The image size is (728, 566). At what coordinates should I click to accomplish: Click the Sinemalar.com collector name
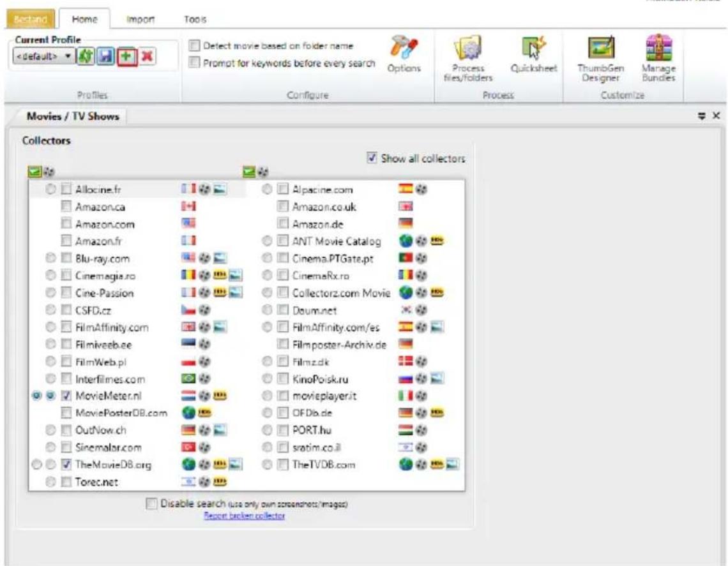pyautogui.click(x=108, y=447)
